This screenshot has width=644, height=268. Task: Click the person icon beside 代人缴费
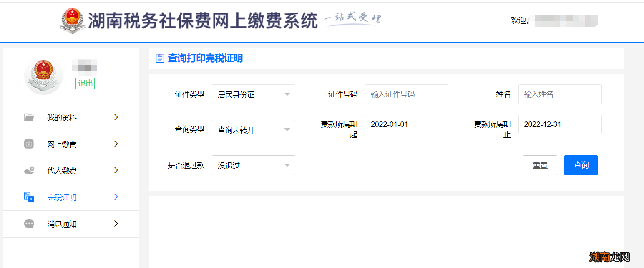[29, 170]
